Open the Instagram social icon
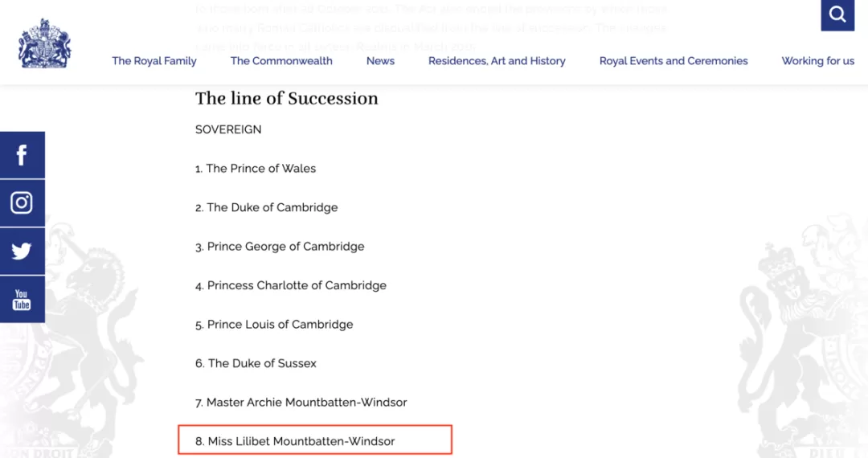Viewport: 868px width, 458px height. [23, 203]
